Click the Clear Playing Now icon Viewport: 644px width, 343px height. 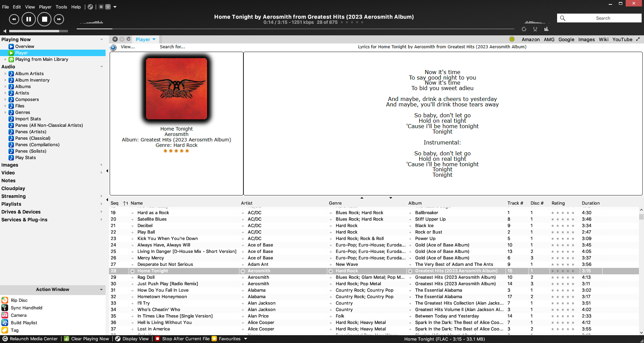pyautogui.click(x=67, y=339)
